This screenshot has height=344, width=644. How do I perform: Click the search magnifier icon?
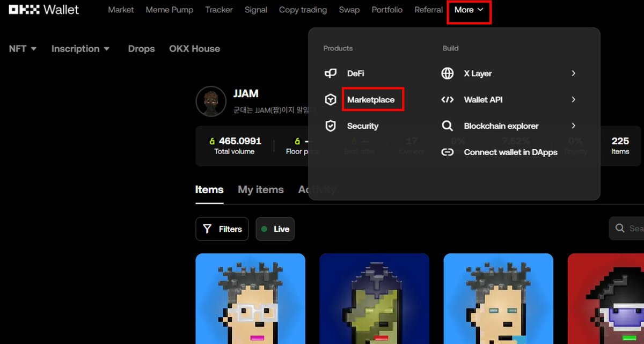click(x=620, y=229)
